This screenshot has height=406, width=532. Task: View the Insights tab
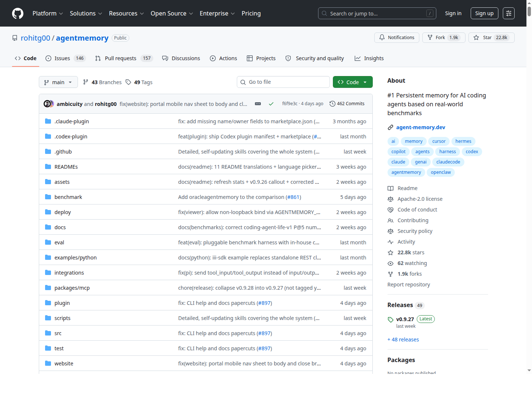[369, 58]
